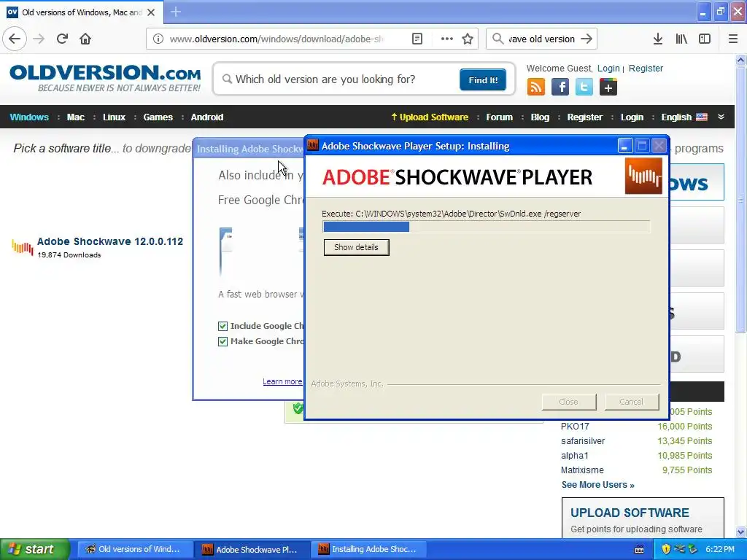Submit search with the arrow icon
Image resolution: width=747 pixels, height=560 pixels.
587,39
